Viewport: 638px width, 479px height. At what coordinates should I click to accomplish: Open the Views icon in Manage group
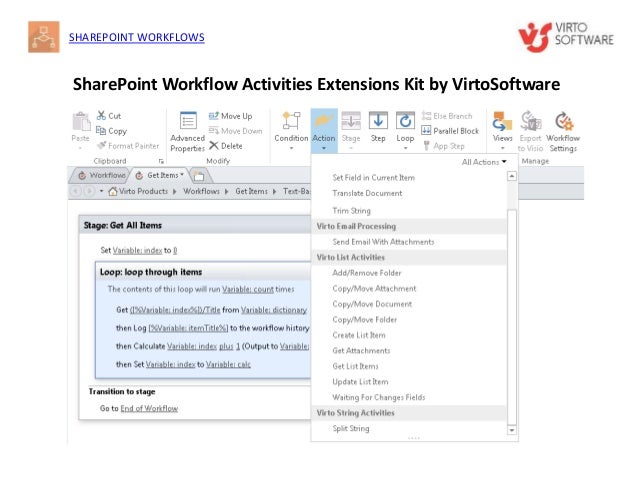502,121
